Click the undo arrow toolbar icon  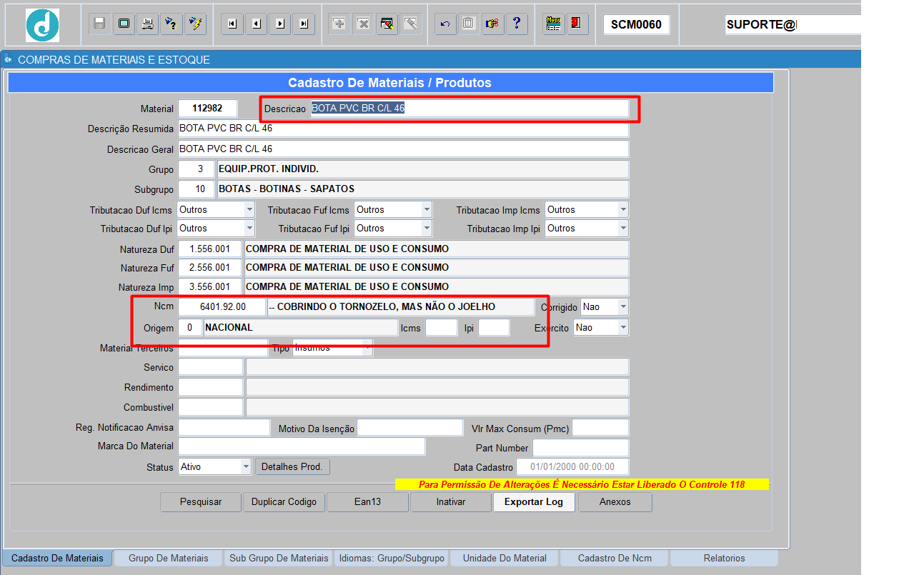click(x=445, y=24)
